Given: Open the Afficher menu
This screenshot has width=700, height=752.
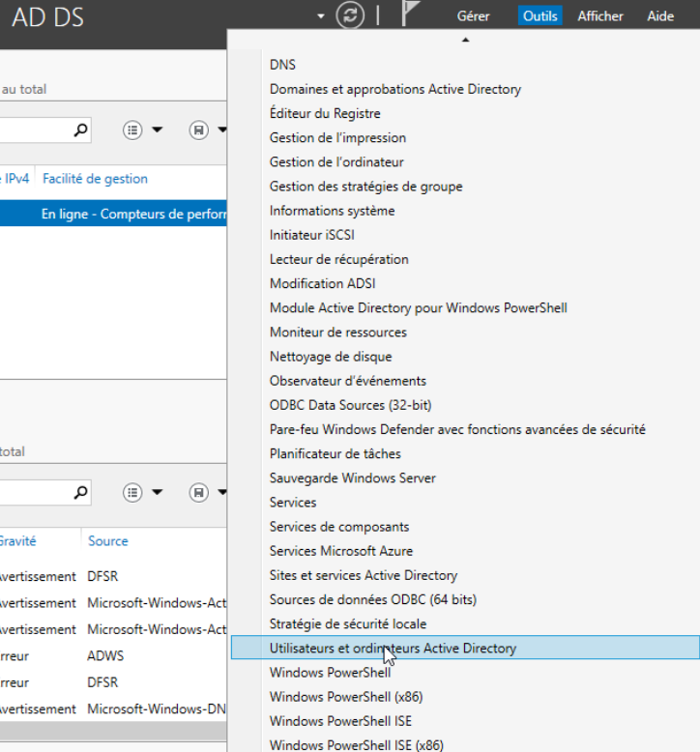Looking at the screenshot, I should click(x=600, y=16).
